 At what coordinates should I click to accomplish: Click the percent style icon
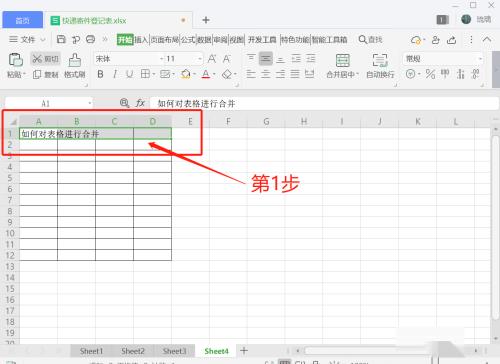(430, 74)
